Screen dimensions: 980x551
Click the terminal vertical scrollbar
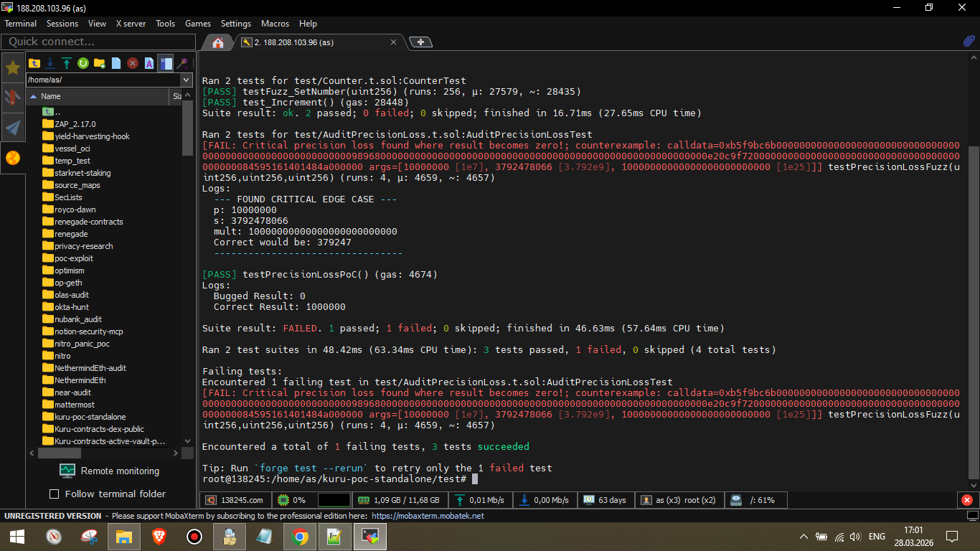pos(974,312)
